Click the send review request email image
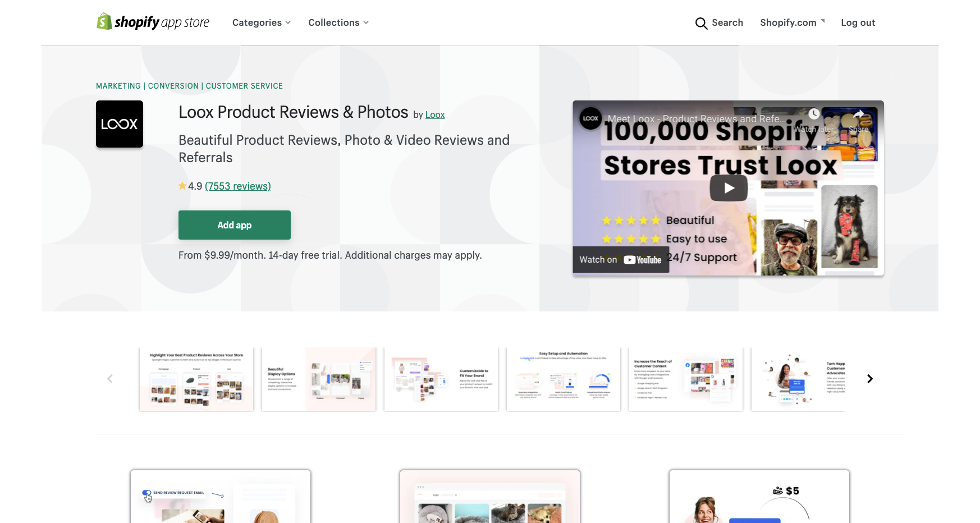 (x=221, y=497)
